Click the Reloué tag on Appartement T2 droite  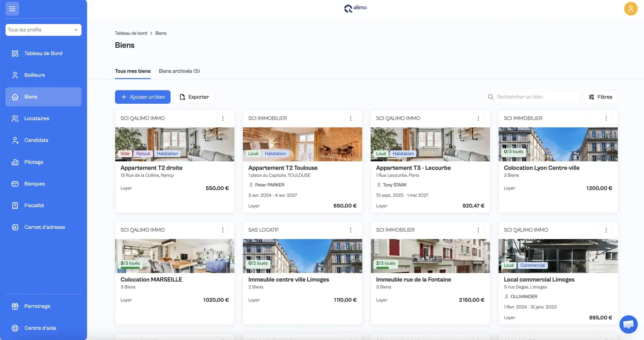143,154
